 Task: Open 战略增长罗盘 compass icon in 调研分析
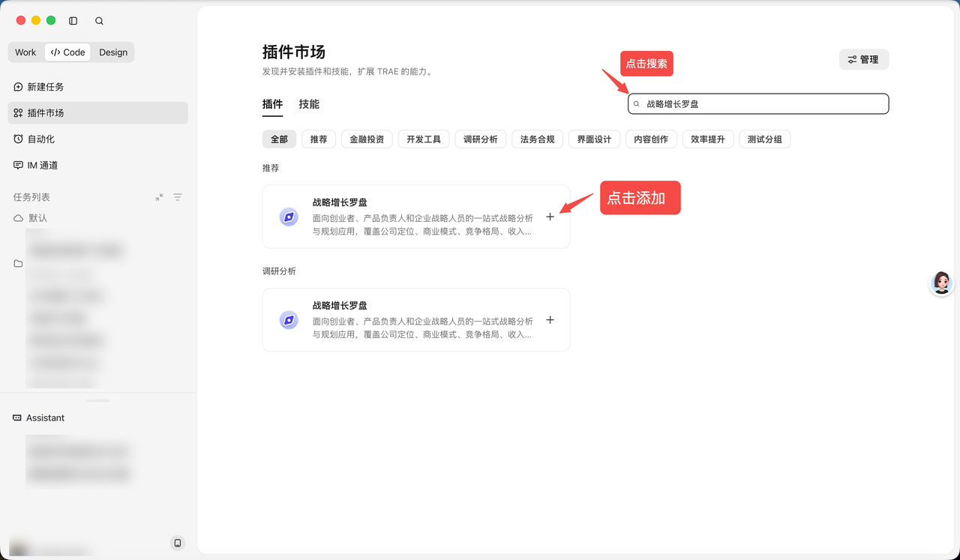289,320
